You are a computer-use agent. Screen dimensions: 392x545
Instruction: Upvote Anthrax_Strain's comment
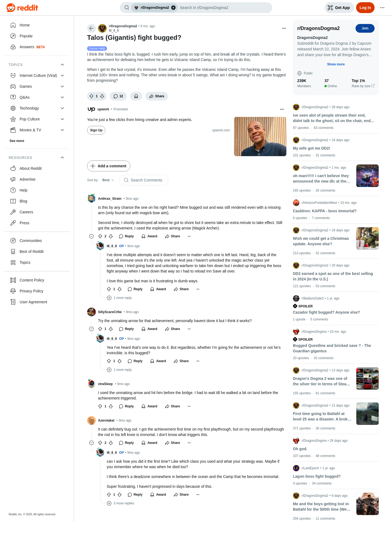(x=100, y=236)
